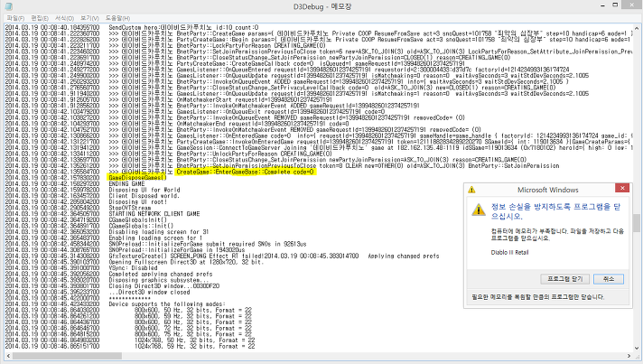Click the Disabling loading screen for 31 line

point(159,232)
